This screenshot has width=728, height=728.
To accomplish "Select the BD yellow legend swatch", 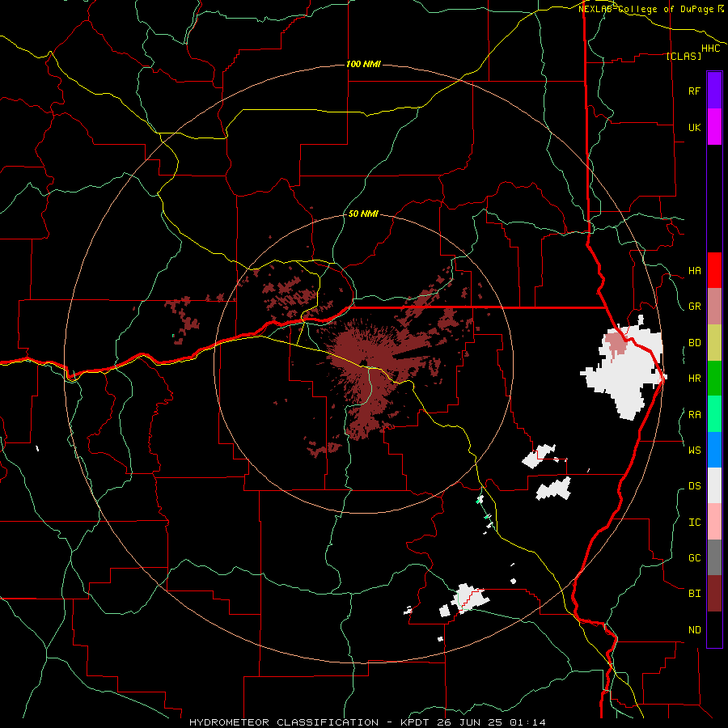I will tap(714, 343).
